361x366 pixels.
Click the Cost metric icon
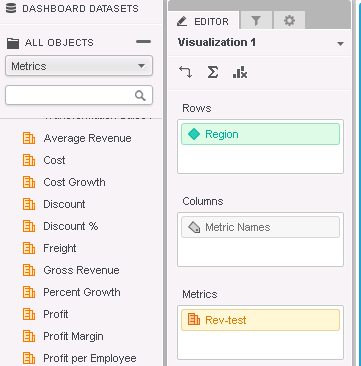tap(29, 160)
